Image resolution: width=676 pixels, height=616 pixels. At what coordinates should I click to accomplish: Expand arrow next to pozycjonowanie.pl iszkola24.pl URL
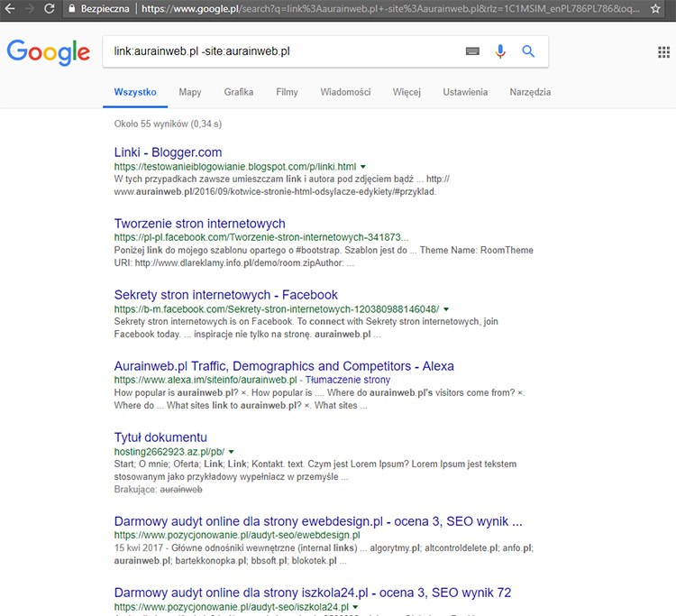coord(355,607)
